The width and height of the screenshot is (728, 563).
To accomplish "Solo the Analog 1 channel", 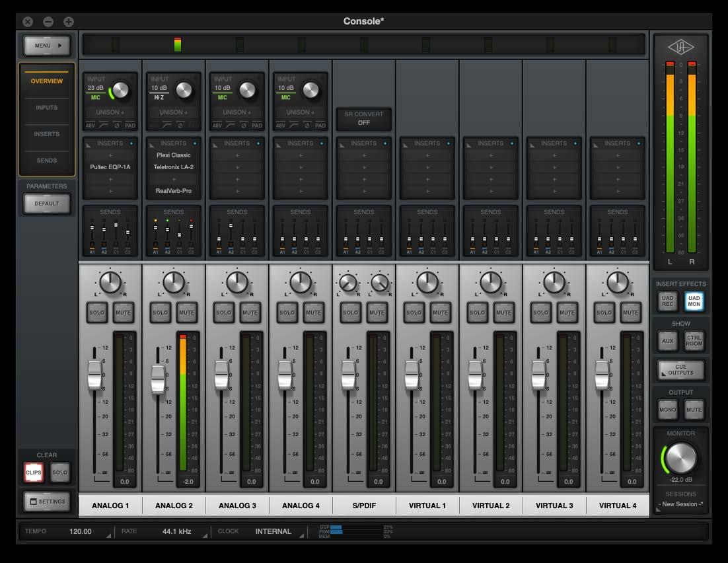I will 97,313.
